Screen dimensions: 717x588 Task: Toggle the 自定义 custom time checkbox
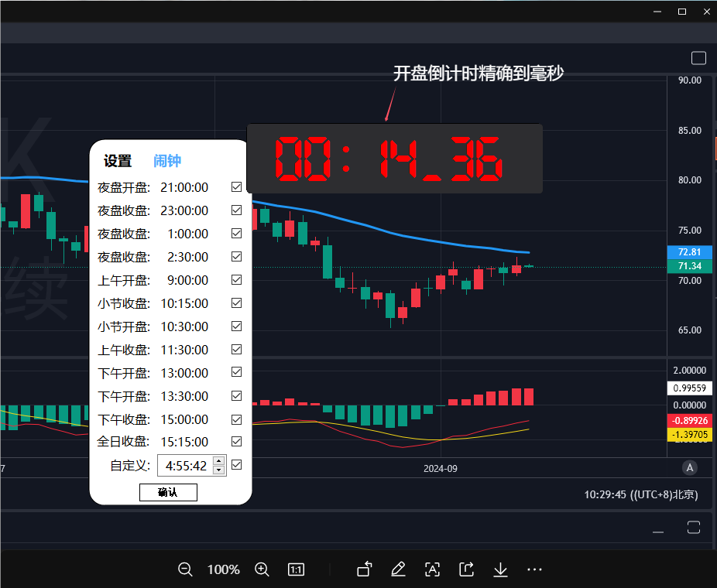[236, 465]
